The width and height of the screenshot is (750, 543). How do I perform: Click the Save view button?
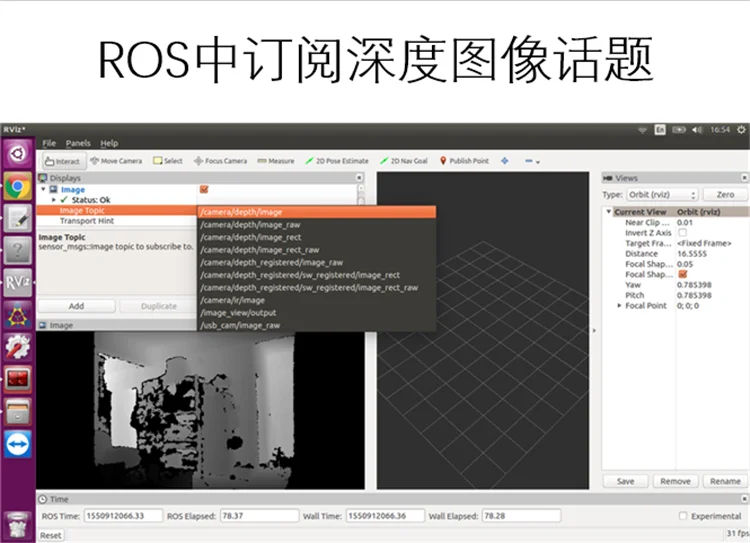coord(626,481)
